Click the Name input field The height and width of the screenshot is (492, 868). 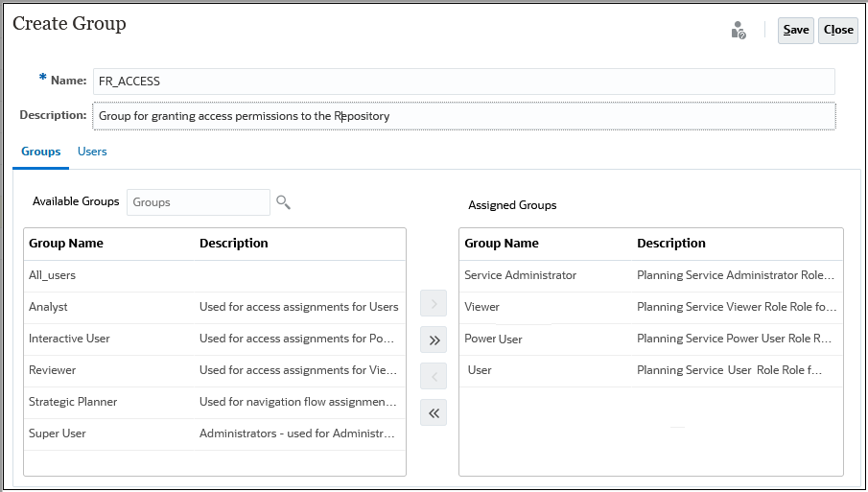point(463,82)
